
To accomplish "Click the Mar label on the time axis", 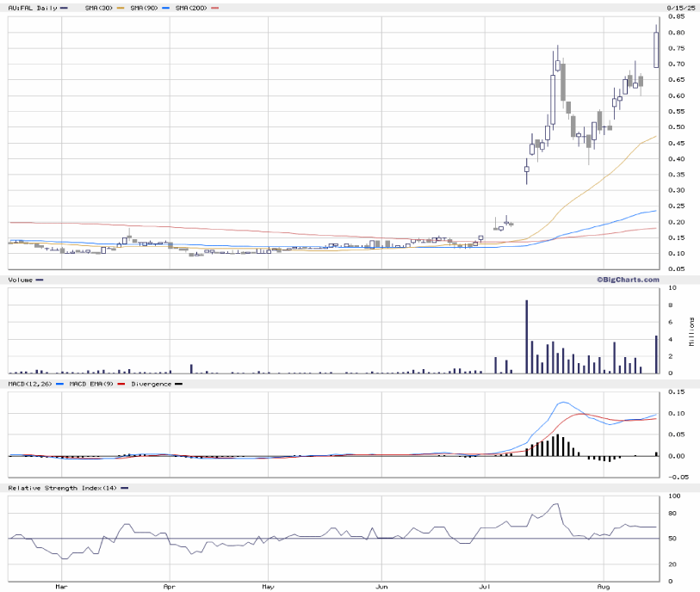I will (61, 586).
